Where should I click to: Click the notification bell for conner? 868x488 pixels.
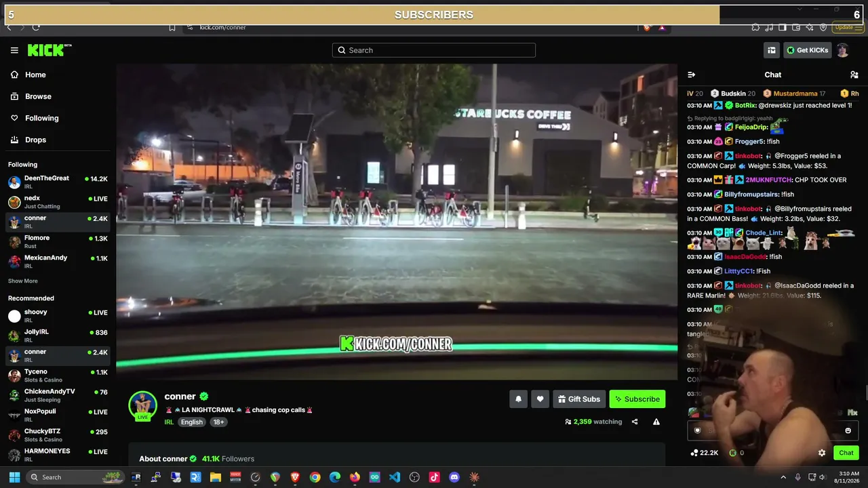[518, 399]
